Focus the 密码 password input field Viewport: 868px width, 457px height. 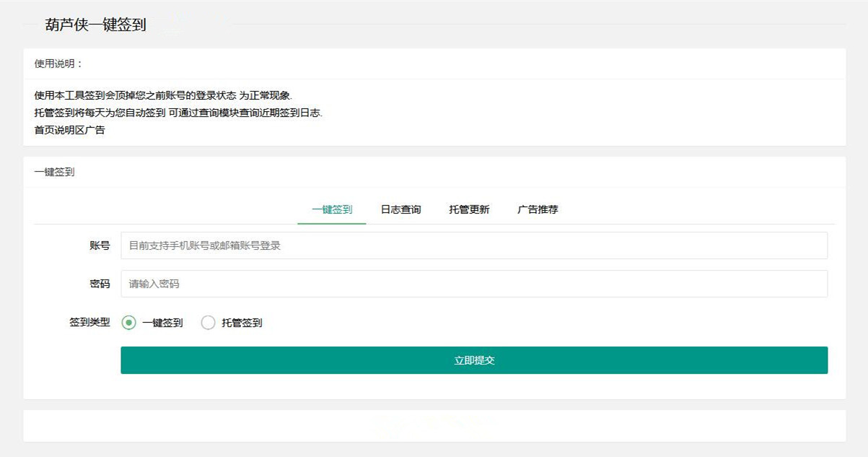click(x=474, y=284)
